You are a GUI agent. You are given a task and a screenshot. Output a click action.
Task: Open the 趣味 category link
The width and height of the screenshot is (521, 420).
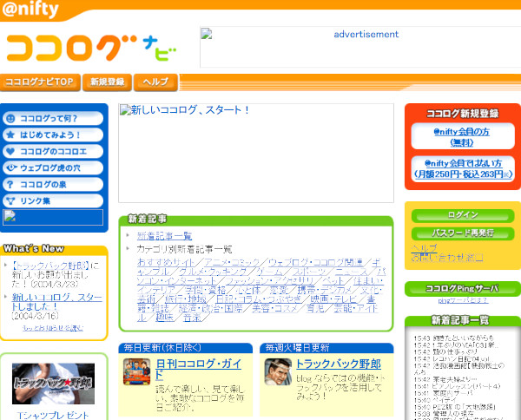pyautogui.click(x=164, y=318)
